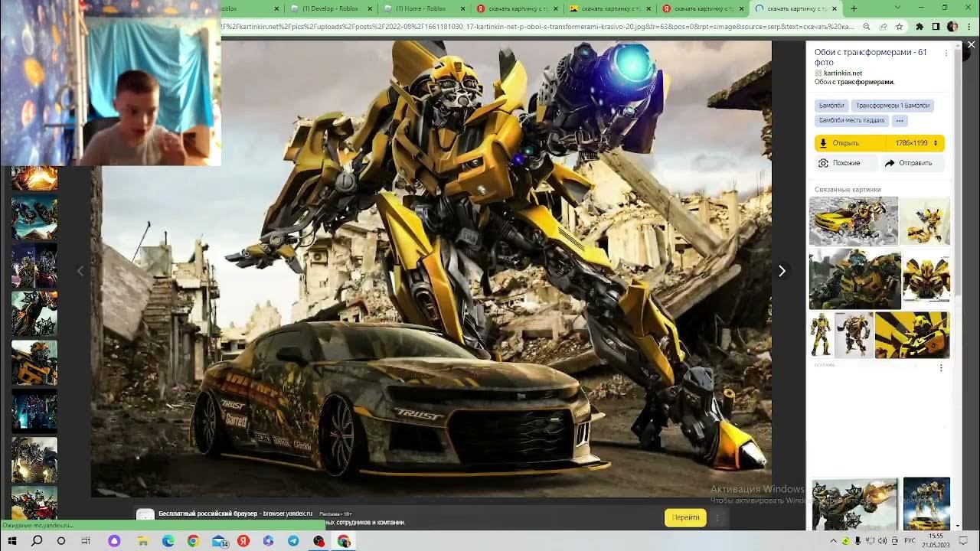Select the Трансформеры 1 Бамблби tag chip
The image size is (980, 551).
tap(893, 106)
